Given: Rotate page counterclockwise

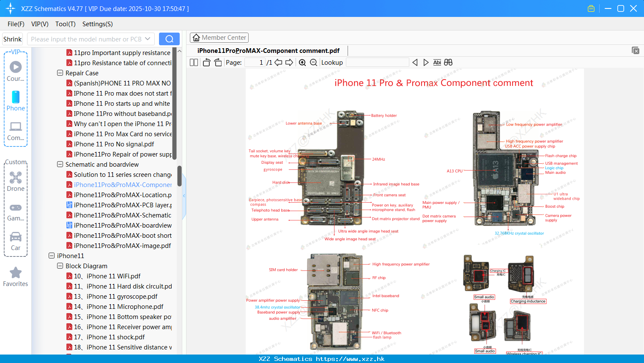Looking at the screenshot, I should pyautogui.click(x=206, y=62).
